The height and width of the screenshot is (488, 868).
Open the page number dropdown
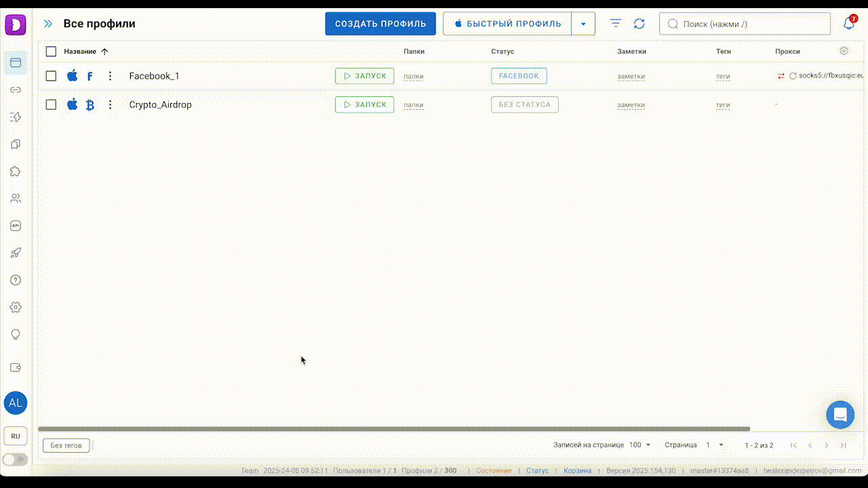[714, 445]
